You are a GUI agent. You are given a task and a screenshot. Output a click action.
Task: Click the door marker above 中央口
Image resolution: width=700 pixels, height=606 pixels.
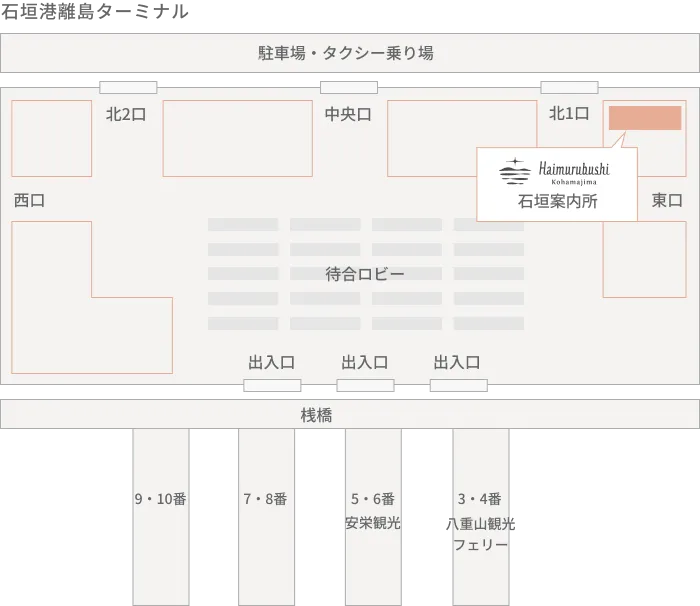(x=349, y=87)
